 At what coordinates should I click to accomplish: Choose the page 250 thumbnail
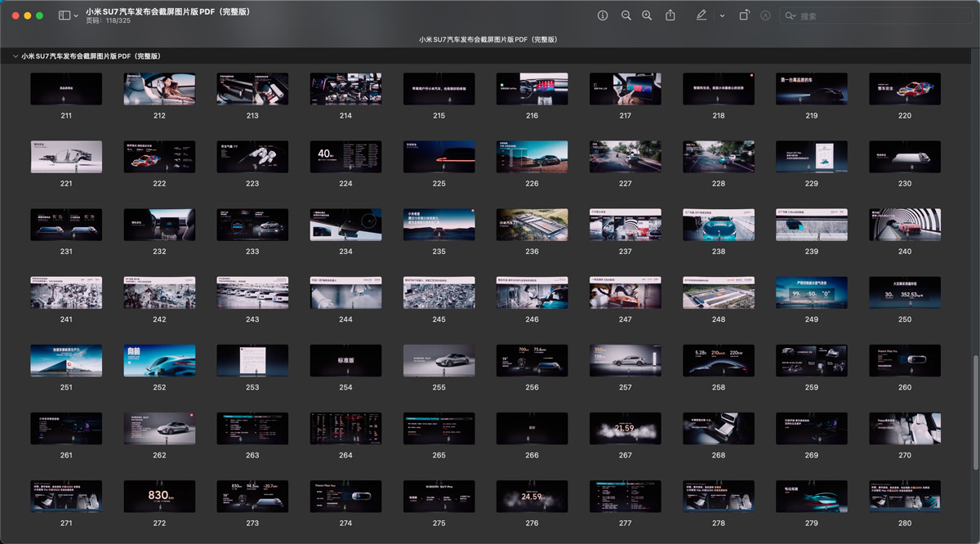905,292
